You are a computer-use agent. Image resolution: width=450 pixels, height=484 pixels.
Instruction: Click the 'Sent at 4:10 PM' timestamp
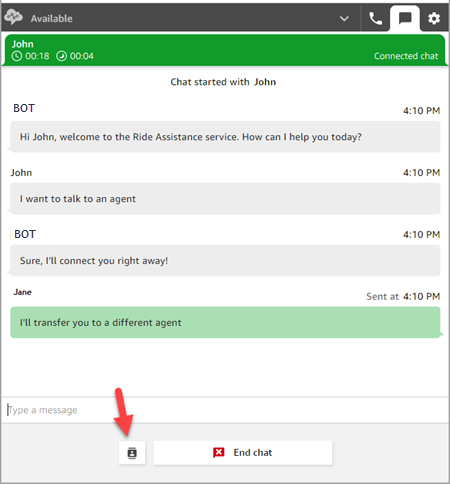tap(403, 296)
